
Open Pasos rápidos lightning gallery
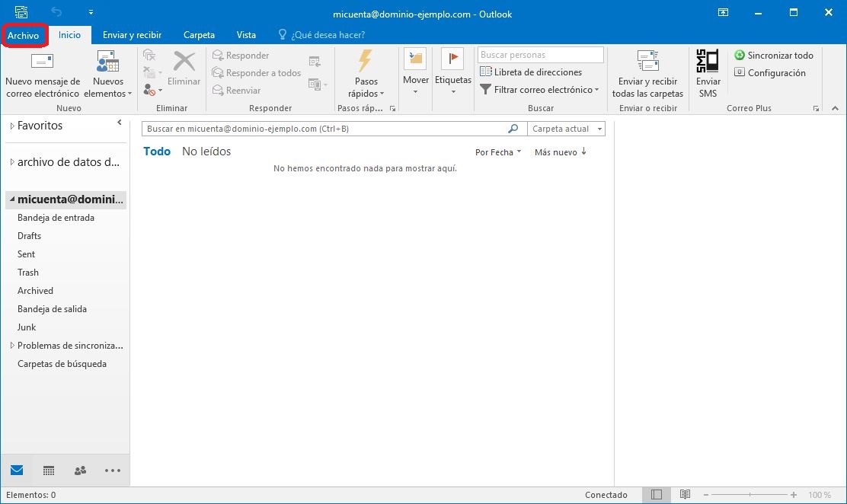(366, 74)
